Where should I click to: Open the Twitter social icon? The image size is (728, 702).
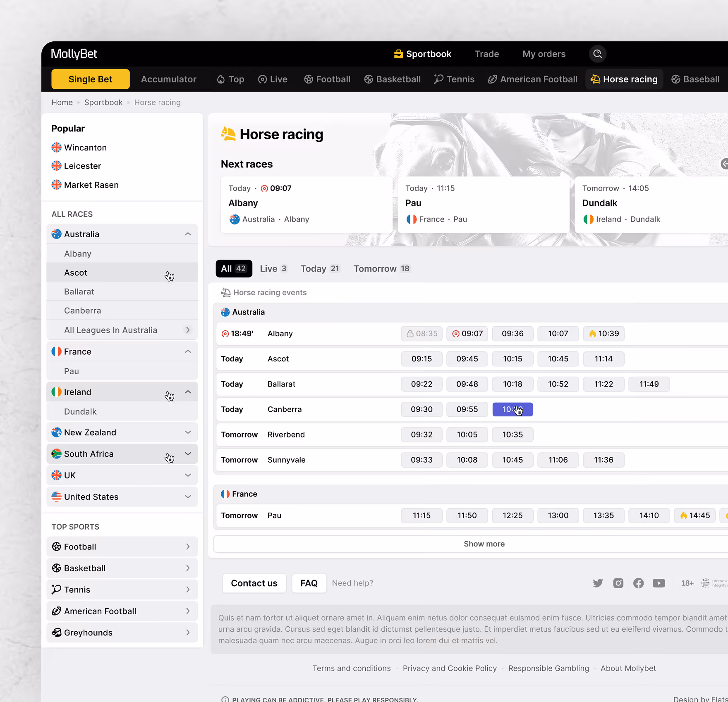pyautogui.click(x=598, y=583)
